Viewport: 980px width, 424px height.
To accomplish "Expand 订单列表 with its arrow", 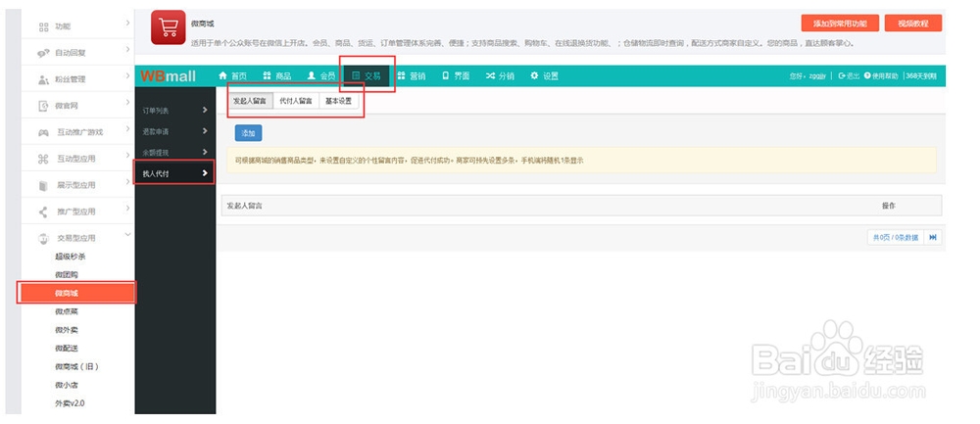I will [205, 110].
